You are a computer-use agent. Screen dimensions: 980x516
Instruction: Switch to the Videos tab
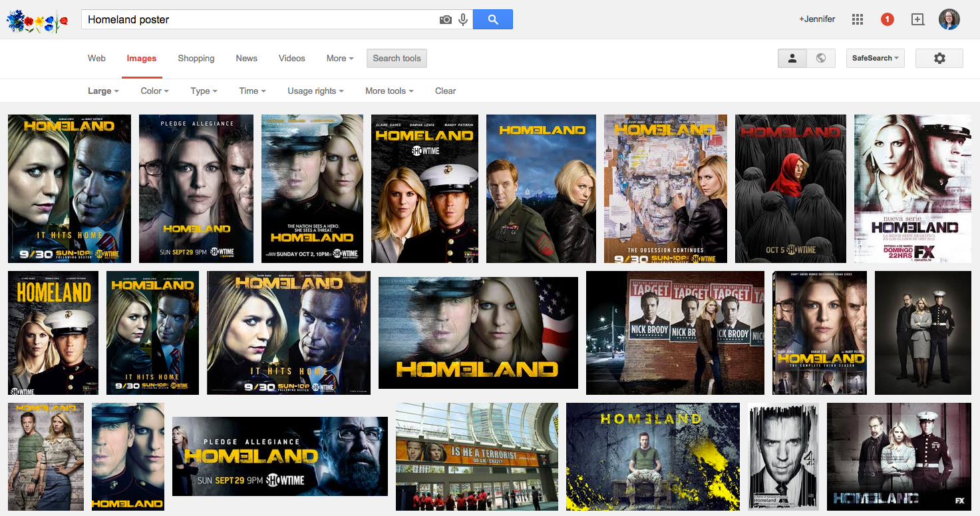pyautogui.click(x=291, y=59)
